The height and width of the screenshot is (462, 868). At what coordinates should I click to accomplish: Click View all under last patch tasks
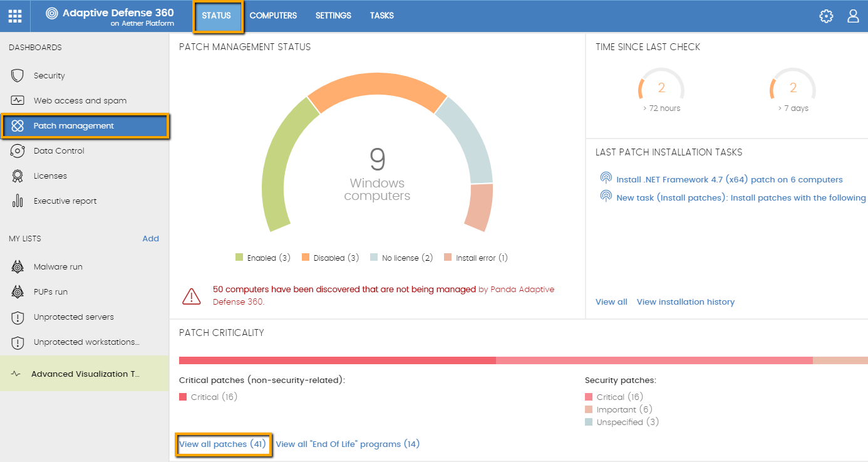click(611, 302)
